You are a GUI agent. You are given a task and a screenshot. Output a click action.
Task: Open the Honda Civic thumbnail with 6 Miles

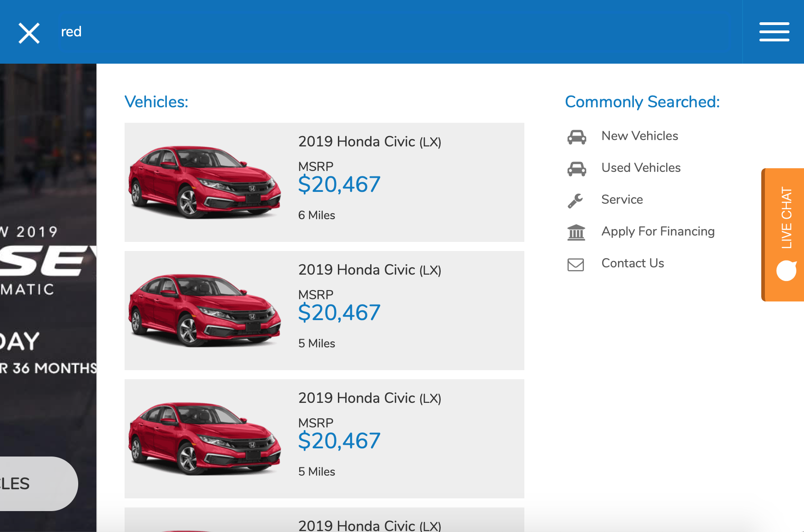(x=205, y=182)
